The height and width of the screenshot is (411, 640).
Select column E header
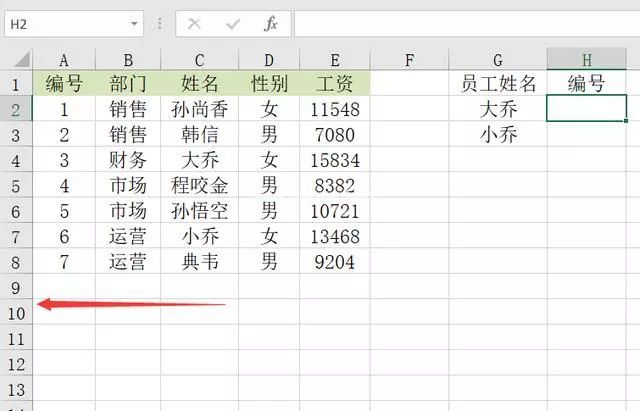pyautogui.click(x=334, y=60)
